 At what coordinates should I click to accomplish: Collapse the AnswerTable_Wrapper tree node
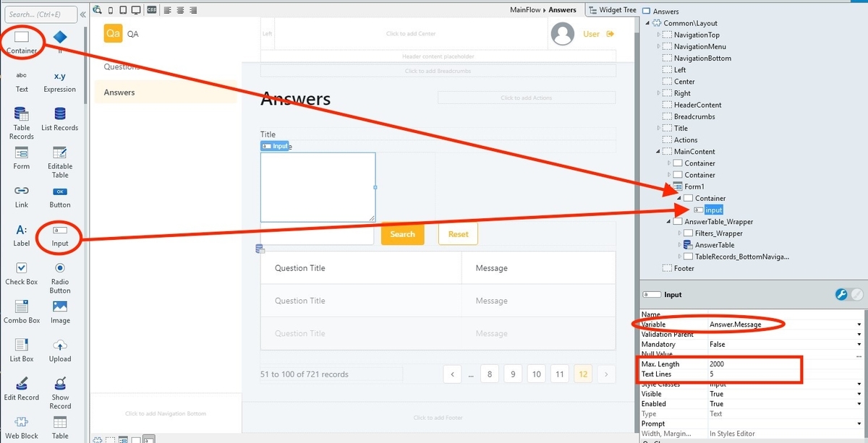(x=668, y=221)
